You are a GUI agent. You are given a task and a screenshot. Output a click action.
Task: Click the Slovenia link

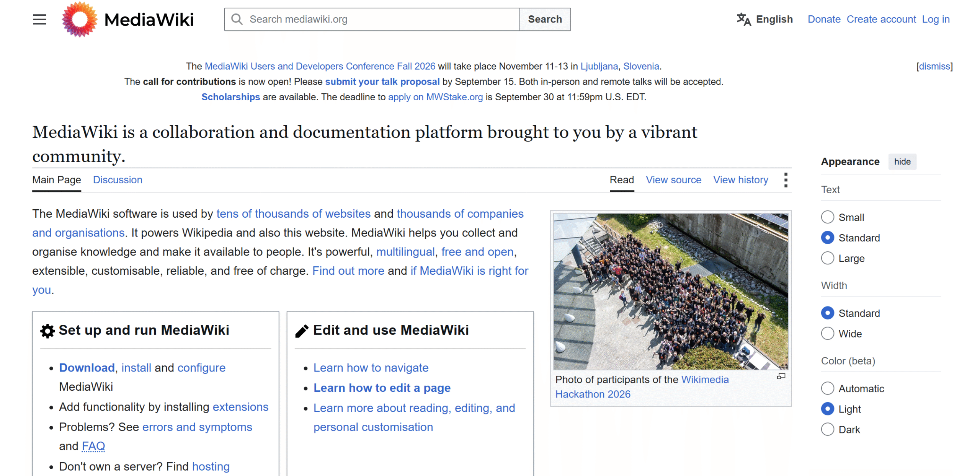pyautogui.click(x=641, y=66)
